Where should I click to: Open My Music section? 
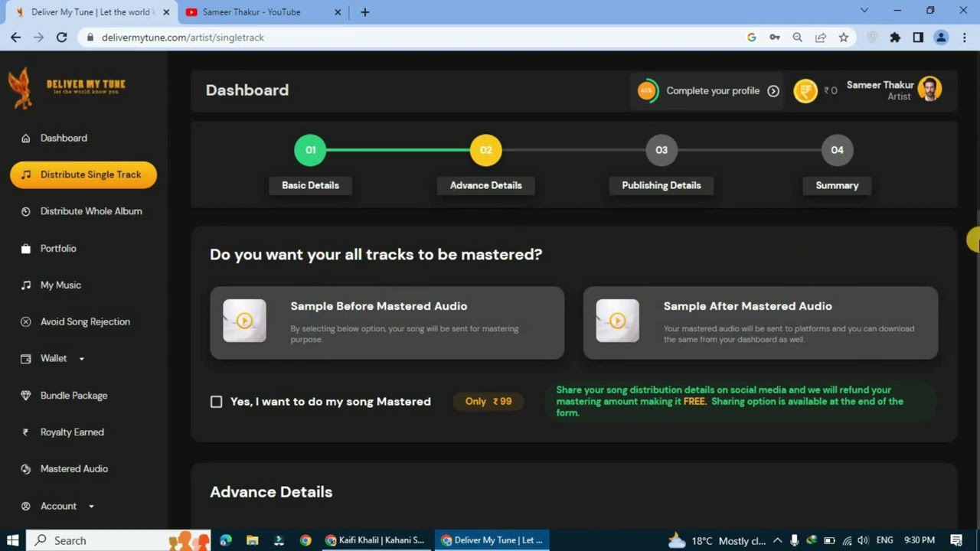[60, 285]
